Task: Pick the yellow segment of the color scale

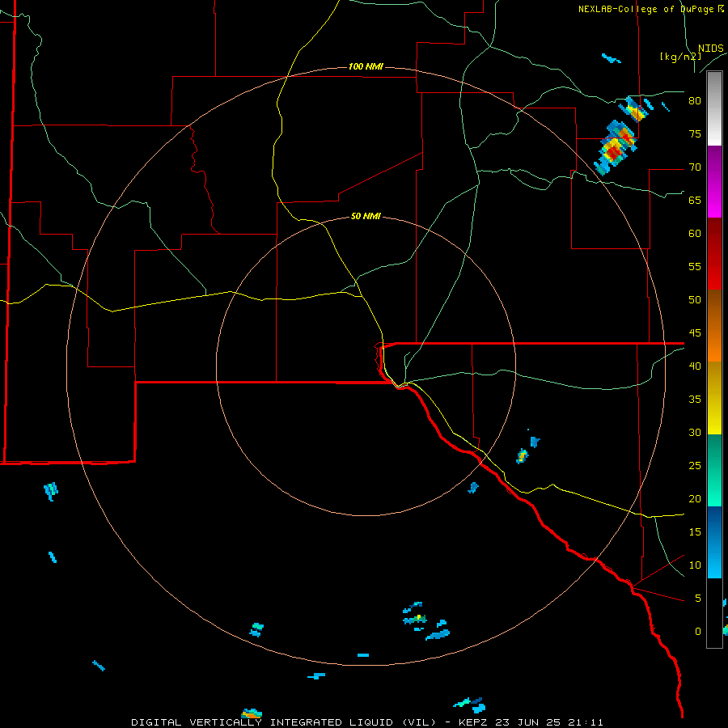Action: pos(714,398)
